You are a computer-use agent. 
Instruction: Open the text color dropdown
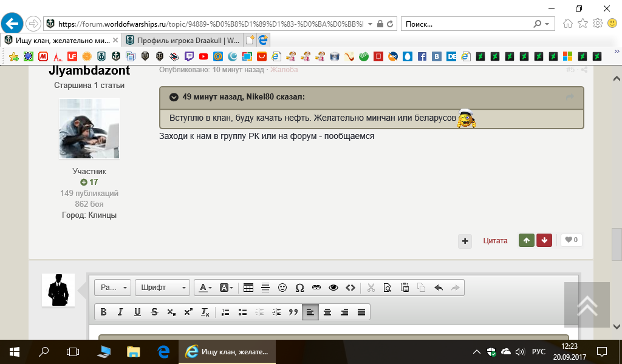click(205, 288)
